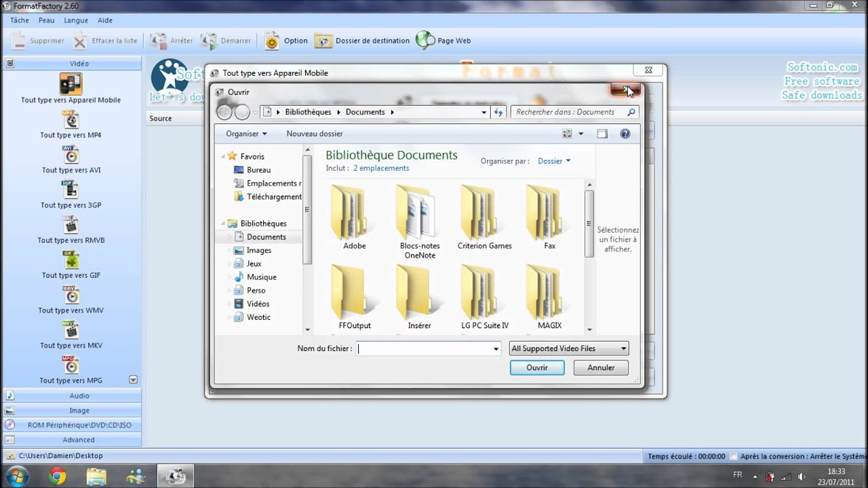Select Téléchargements in Favoris
This screenshot has width=868, height=488.
267,197
